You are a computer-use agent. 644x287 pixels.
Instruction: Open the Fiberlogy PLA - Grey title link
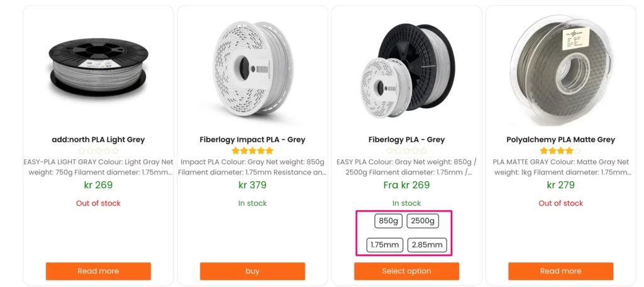(x=406, y=140)
